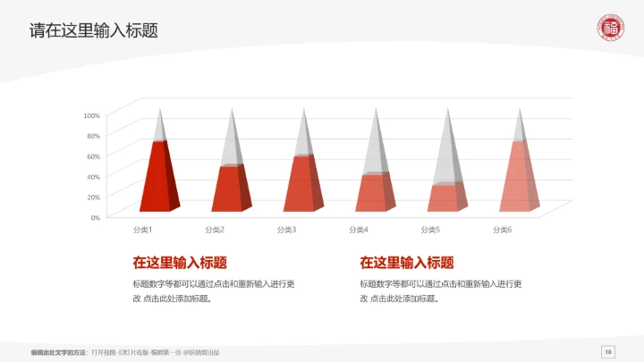Click the 分类5 axis label
This screenshot has width=644, height=362.
click(x=430, y=230)
